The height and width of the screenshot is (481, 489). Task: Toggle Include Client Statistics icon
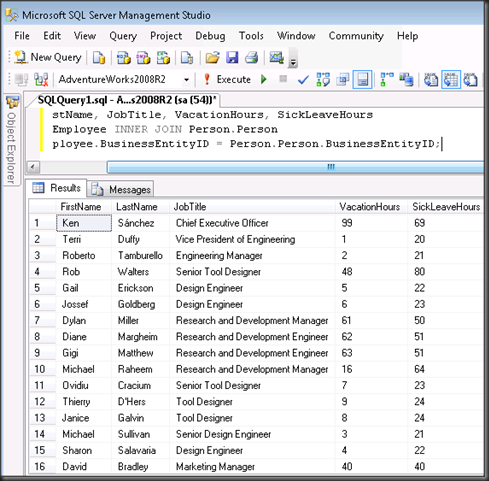(x=407, y=79)
